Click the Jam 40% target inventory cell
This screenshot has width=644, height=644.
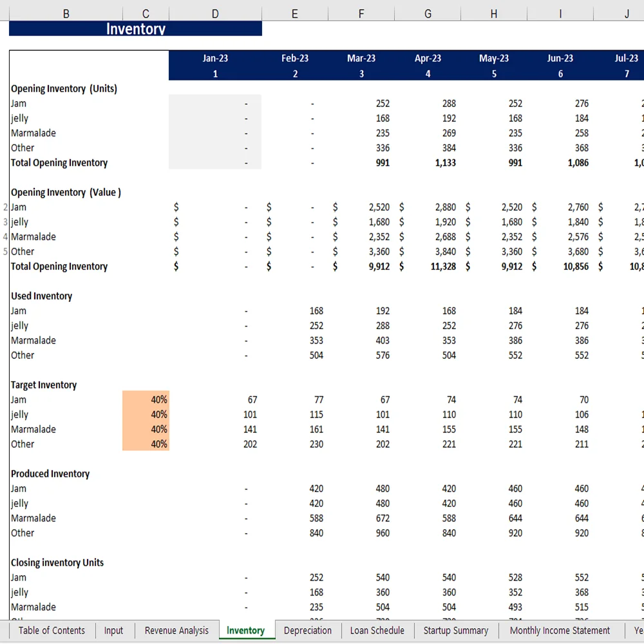point(146,399)
